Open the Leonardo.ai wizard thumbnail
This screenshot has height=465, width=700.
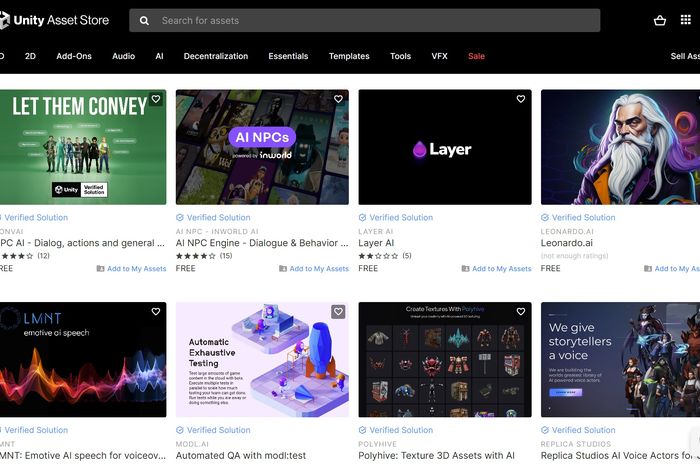point(621,147)
